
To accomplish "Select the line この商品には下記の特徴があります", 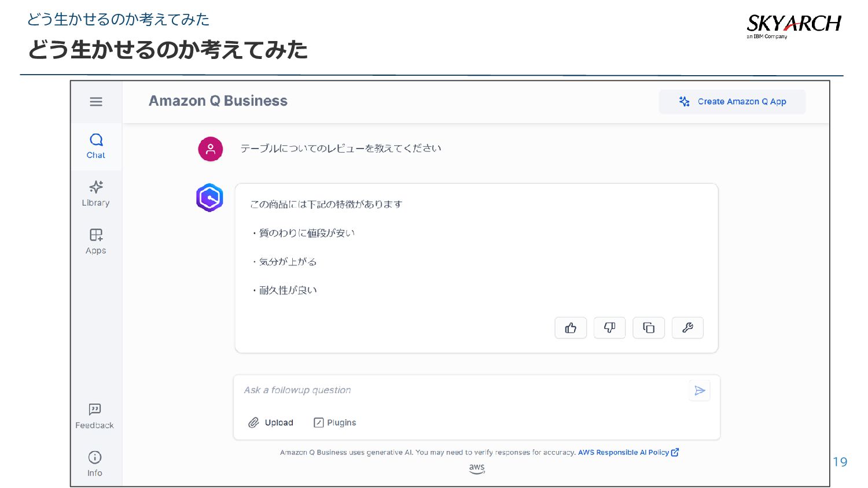I will point(326,205).
